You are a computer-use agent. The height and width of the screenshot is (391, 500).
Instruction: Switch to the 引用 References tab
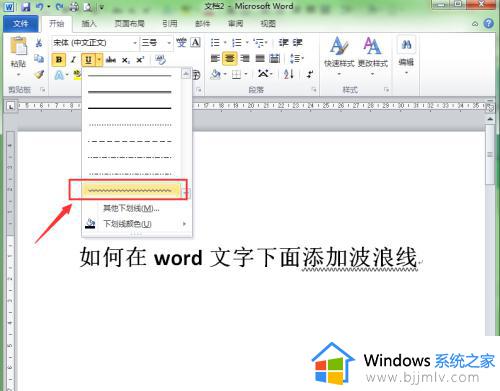pyautogui.click(x=170, y=24)
